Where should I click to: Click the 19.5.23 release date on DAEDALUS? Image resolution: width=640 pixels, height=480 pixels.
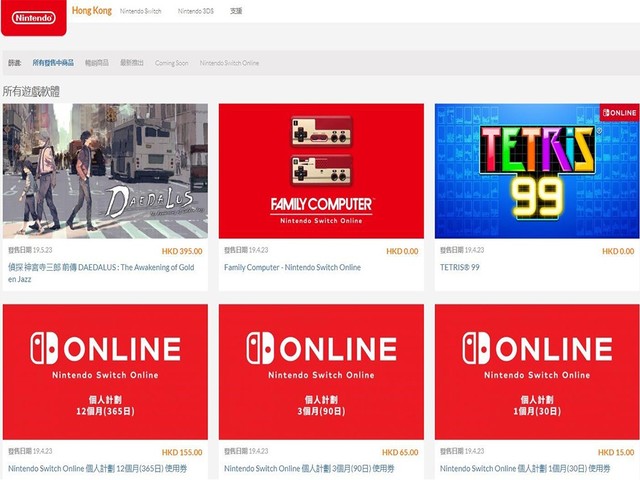point(30,250)
